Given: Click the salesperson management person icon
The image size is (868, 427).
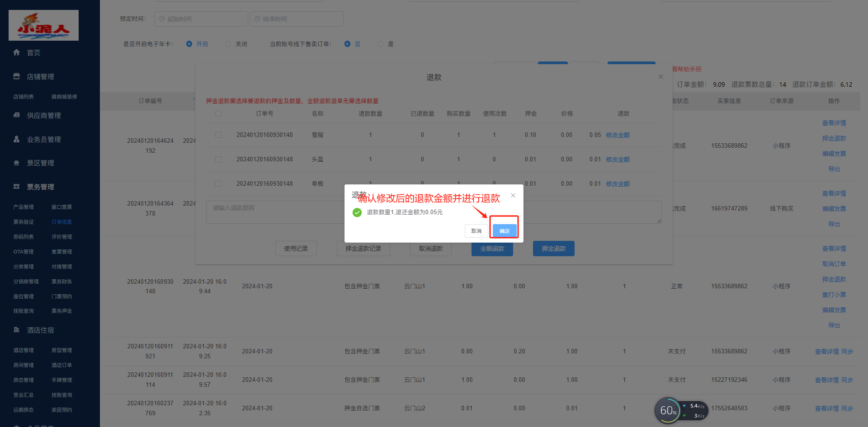Looking at the screenshot, I should 17,139.
